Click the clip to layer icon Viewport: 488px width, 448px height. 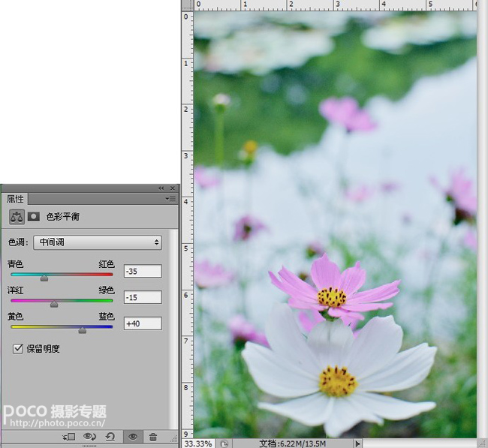tap(69, 437)
